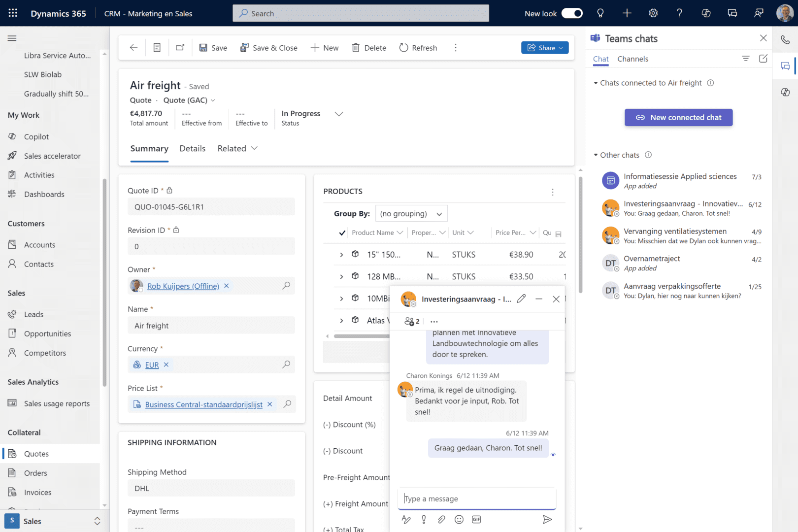The image size is (798, 532).
Task: Expand the 15" 150... product row
Action: pyautogui.click(x=341, y=255)
